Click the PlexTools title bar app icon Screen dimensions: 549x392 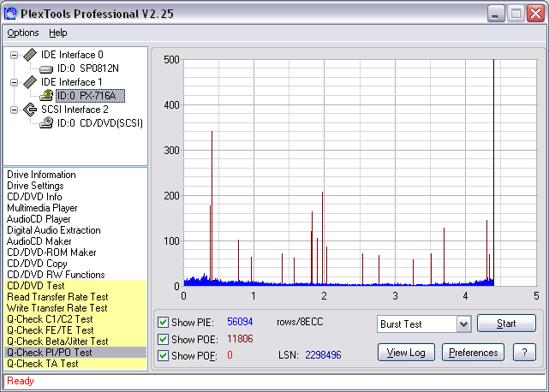(x=10, y=14)
